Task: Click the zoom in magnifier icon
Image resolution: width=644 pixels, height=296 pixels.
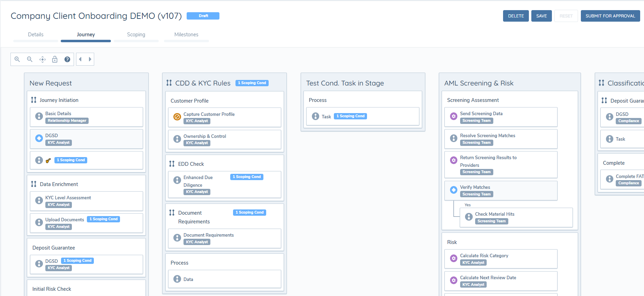Action: pyautogui.click(x=17, y=59)
